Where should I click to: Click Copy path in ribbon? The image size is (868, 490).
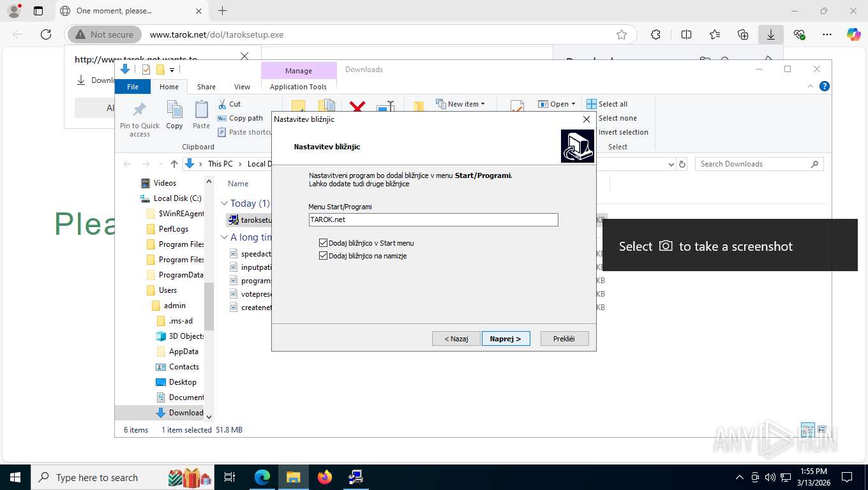coord(240,118)
